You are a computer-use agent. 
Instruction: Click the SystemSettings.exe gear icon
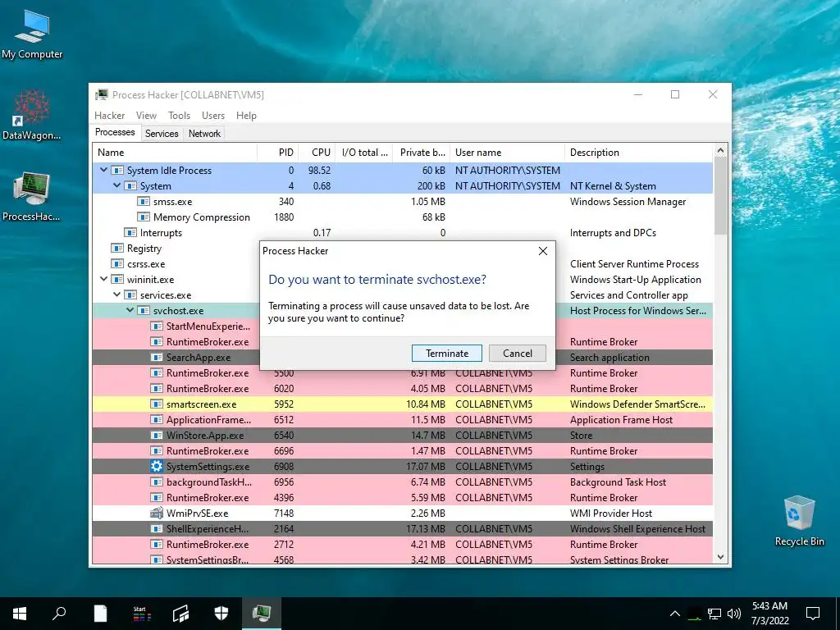[x=157, y=466]
